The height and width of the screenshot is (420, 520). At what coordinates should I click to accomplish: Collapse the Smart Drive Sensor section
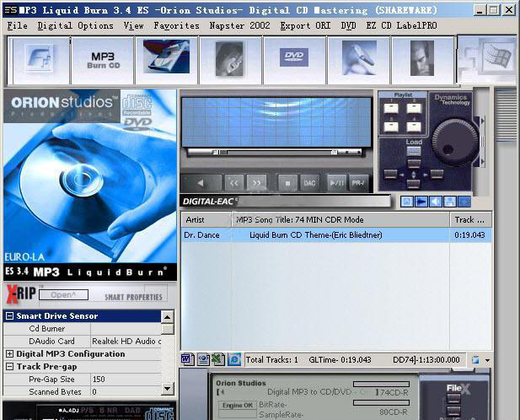9,316
